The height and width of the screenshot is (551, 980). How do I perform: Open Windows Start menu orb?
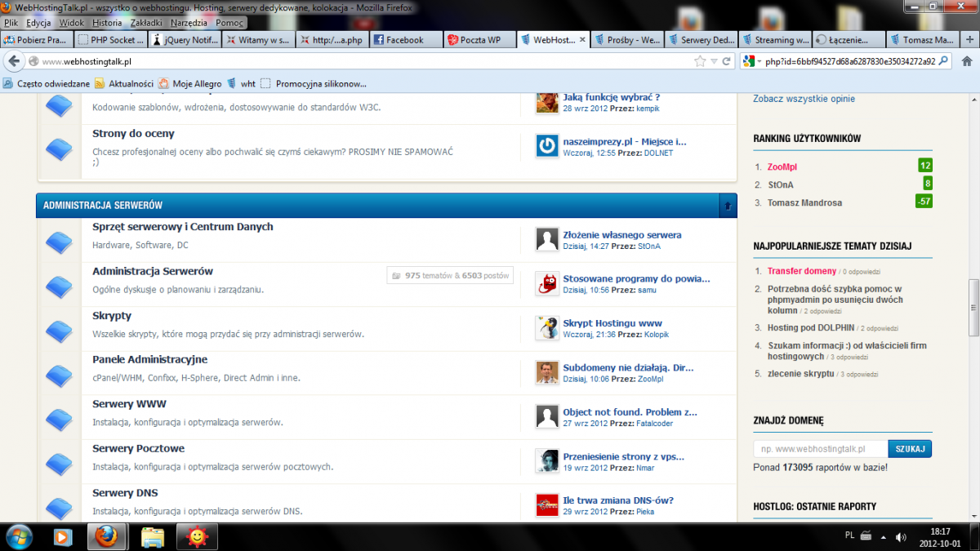coord(19,536)
